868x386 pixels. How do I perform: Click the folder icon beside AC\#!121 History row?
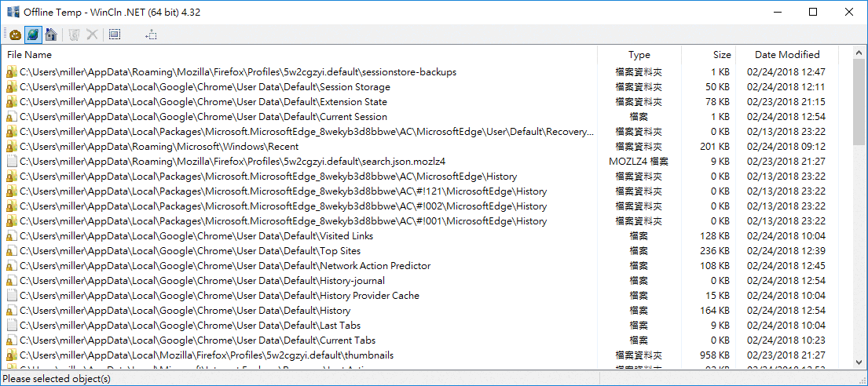(x=12, y=191)
